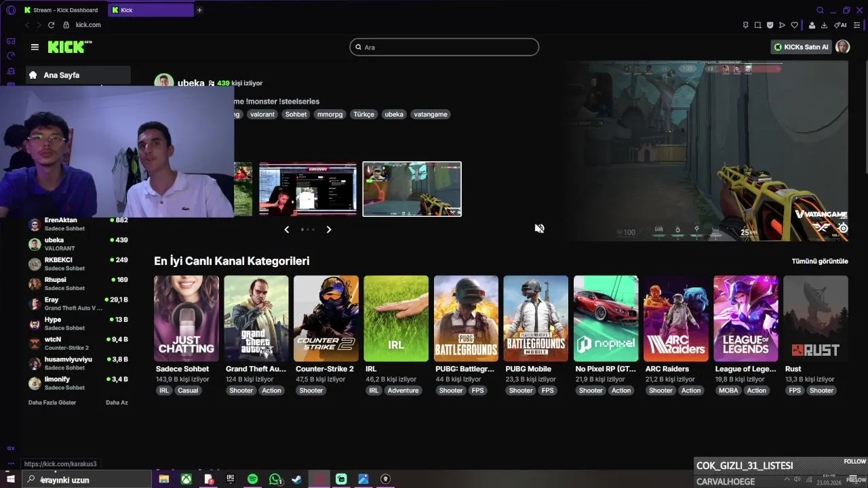This screenshot has height=488, width=868.
Task: Expand list with Daha Fazla Göster
Action: pyautogui.click(x=52, y=403)
